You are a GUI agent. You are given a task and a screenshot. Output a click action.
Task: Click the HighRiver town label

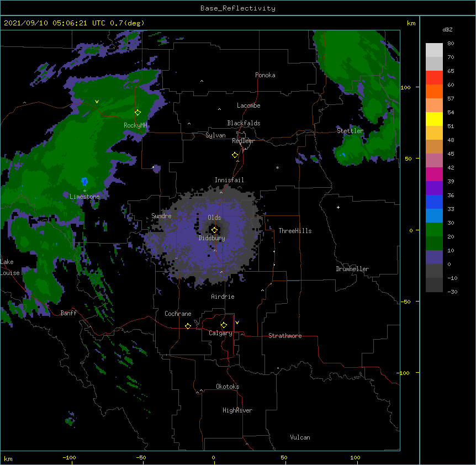click(237, 410)
